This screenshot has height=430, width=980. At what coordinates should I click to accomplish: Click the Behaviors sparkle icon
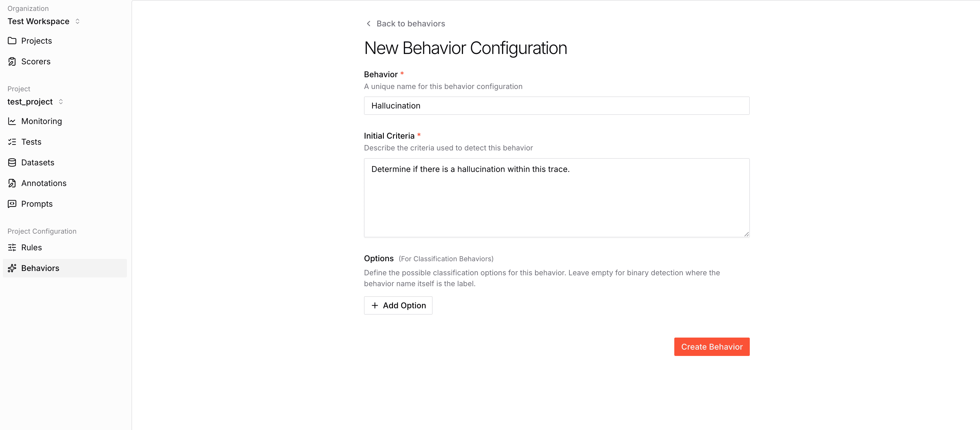click(12, 268)
